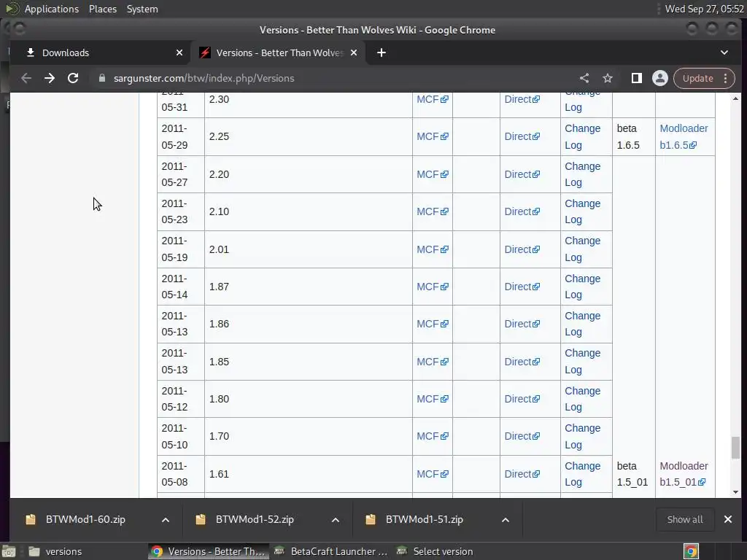View site info via the lock icon
Screen dimensions: 747x560
(x=102, y=78)
